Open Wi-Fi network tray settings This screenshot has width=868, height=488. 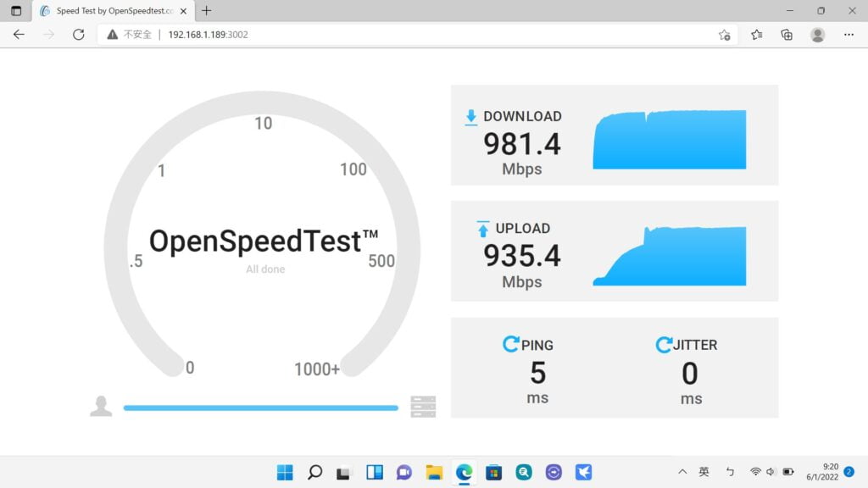pos(755,471)
